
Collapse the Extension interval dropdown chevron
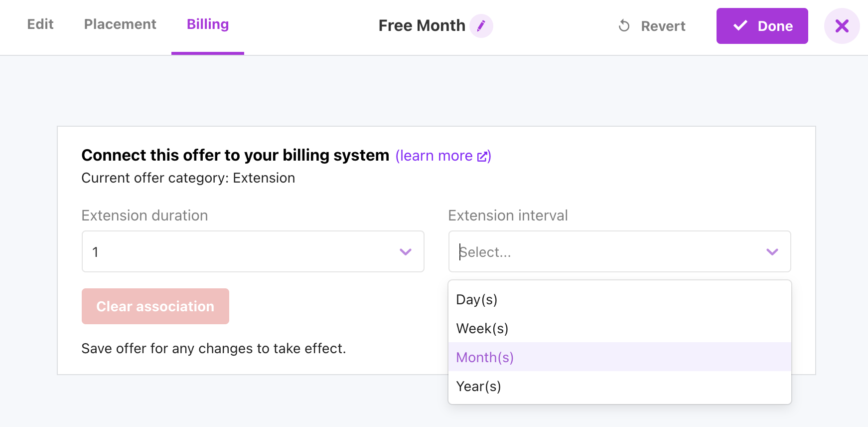[x=772, y=252]
